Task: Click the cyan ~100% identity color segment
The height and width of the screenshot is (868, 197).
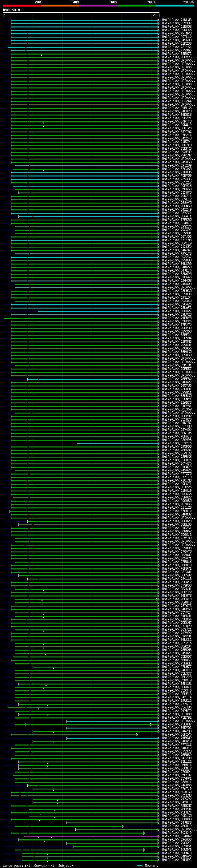Action: pyautogui.click(x=175, y=6)
